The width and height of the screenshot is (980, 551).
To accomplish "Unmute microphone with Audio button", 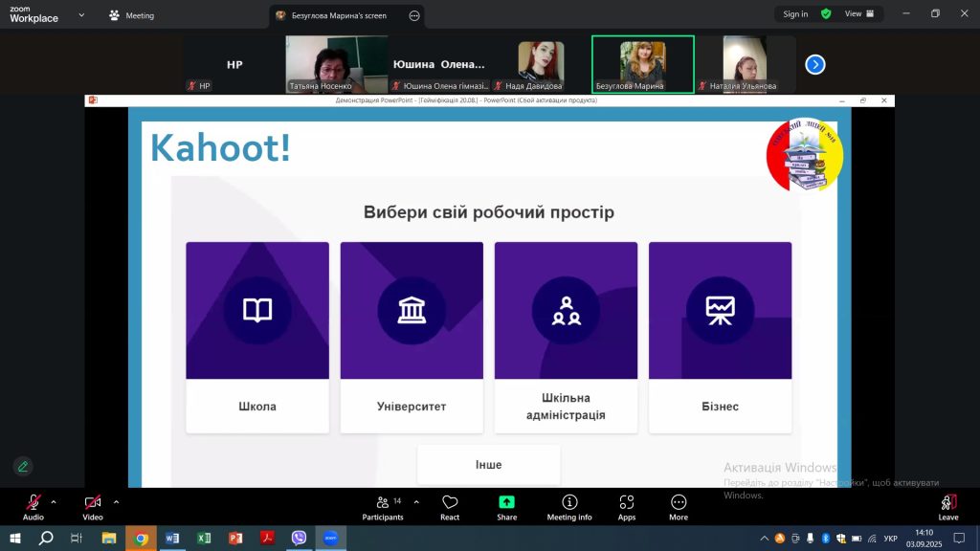I will 33,507.
